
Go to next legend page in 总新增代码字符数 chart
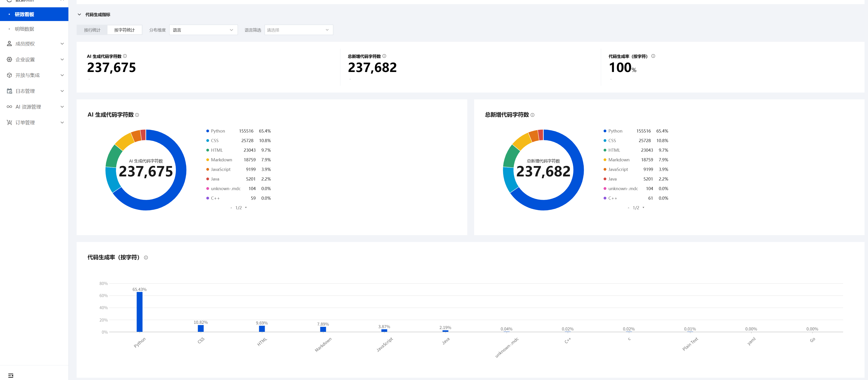click(x=643, y=208)
